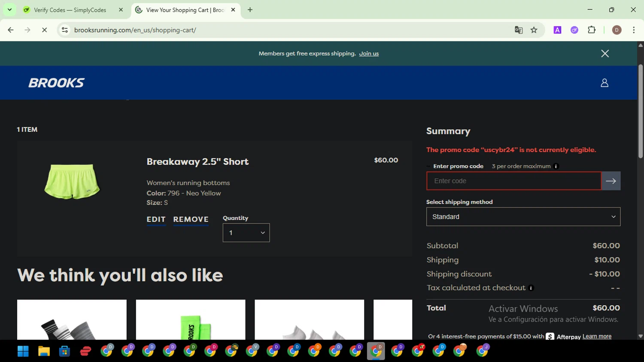
Task: Open Microsoft Store from the taskbar
Action: (64, 351)
